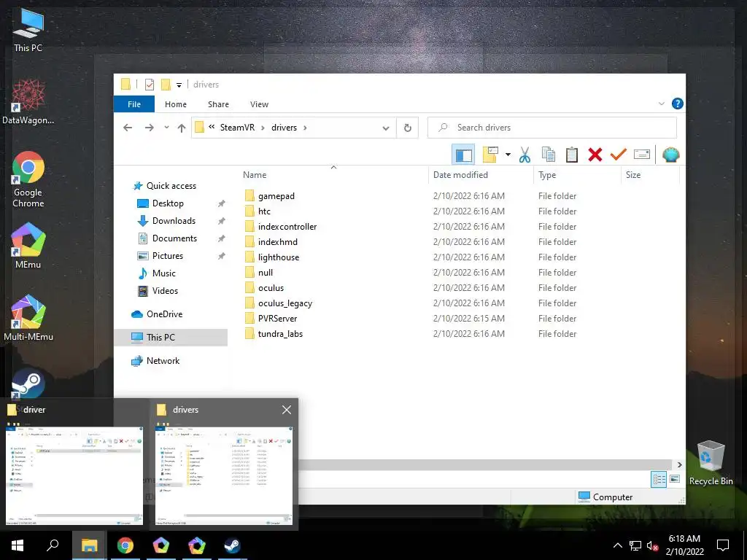Select the lighthouse folder
Viewport: 747px width, 560px height.
coord(279,257)
